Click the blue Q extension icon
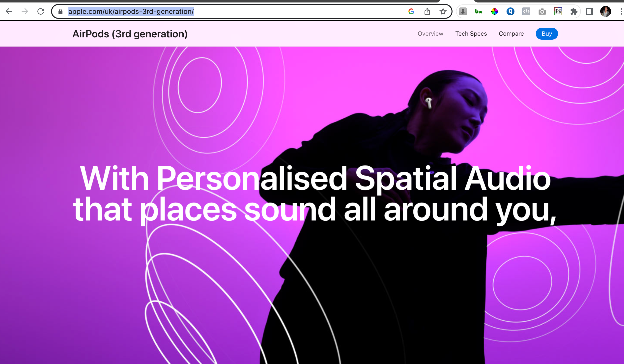This screenshot has height=364, width=624. click(511, 11)
